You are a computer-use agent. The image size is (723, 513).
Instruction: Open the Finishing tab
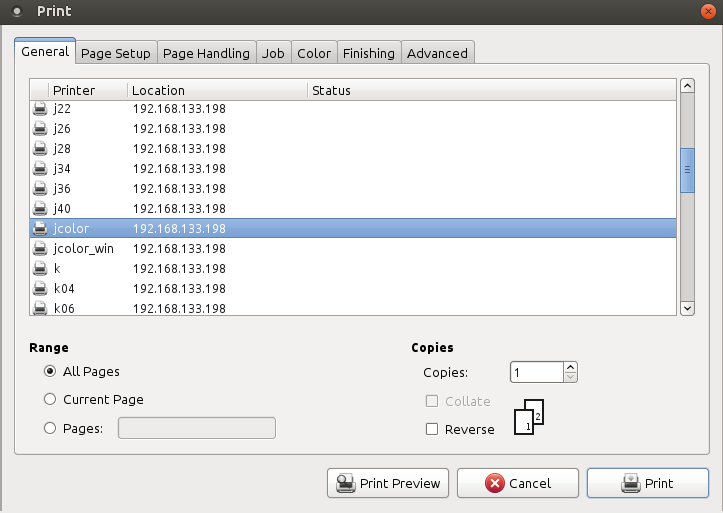point(369,54)
